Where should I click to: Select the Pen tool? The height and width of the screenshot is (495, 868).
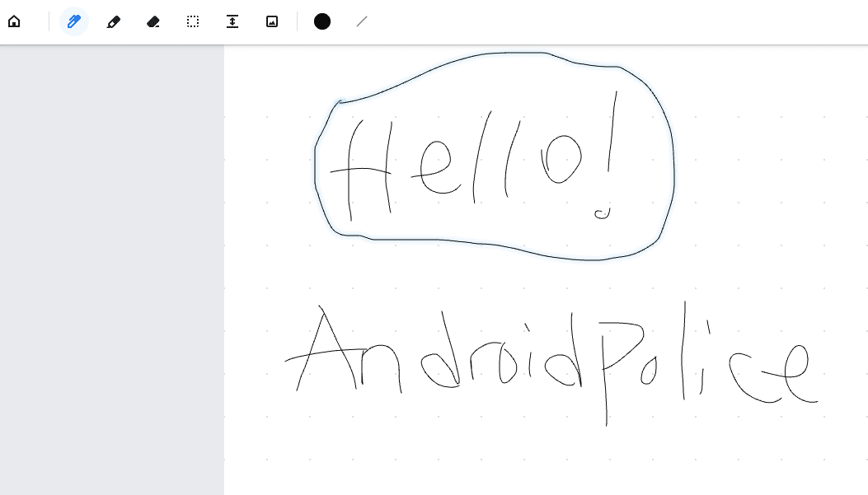[x=74, y=21]
